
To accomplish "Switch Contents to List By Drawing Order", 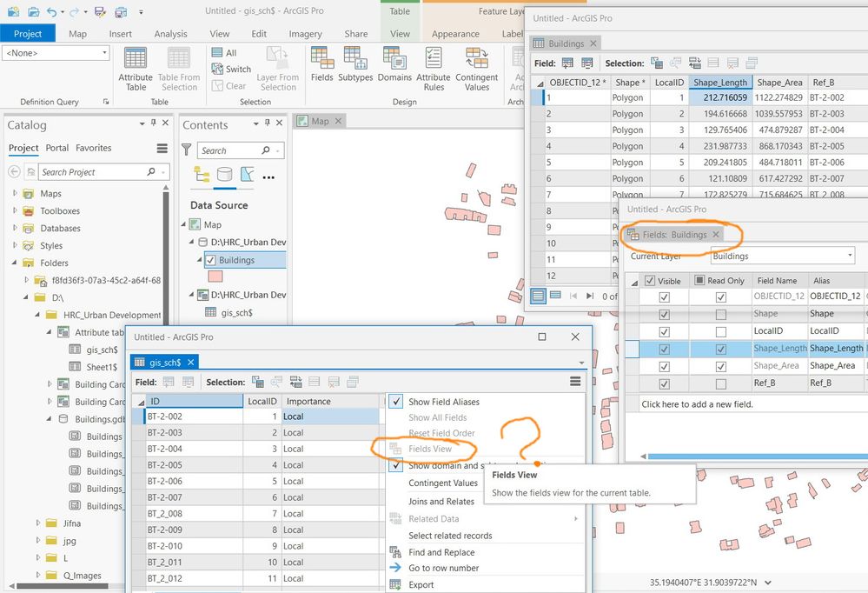I will pyautogui.click(x=202, y=175).
